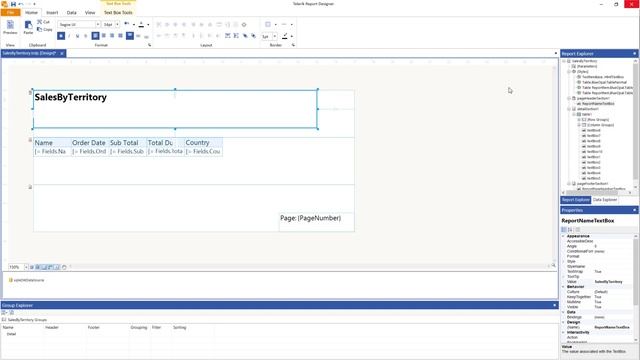Image resolution: width=640 pixels, height=360 pixels.
Task: Select the Name column header cell
Action: click(x=52, y=142)
